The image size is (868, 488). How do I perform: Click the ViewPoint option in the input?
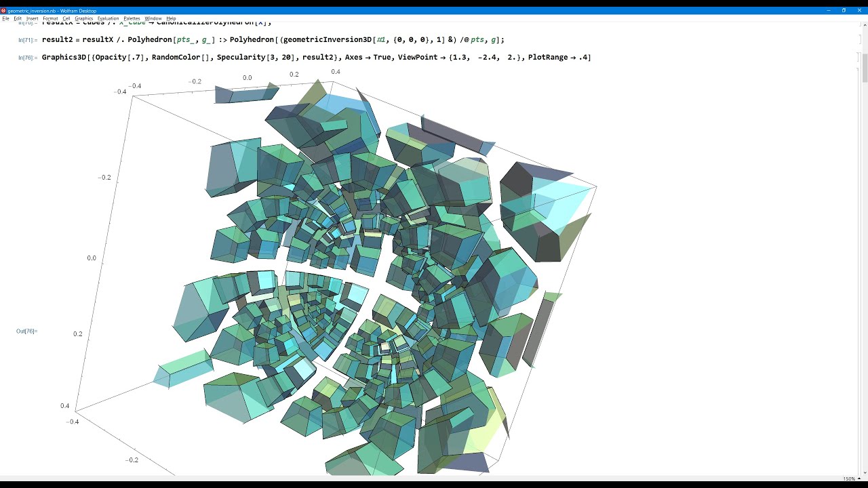point(417,57)
